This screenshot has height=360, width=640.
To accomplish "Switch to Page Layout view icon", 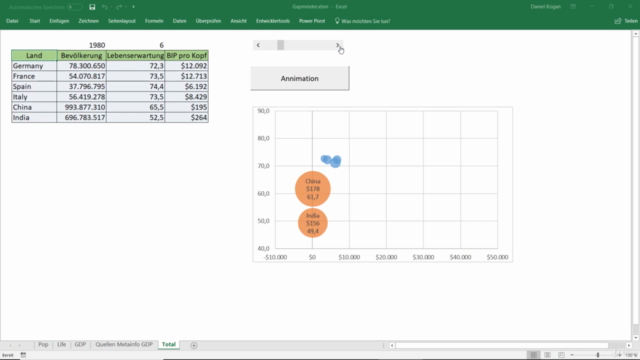I will coord(547,355).
